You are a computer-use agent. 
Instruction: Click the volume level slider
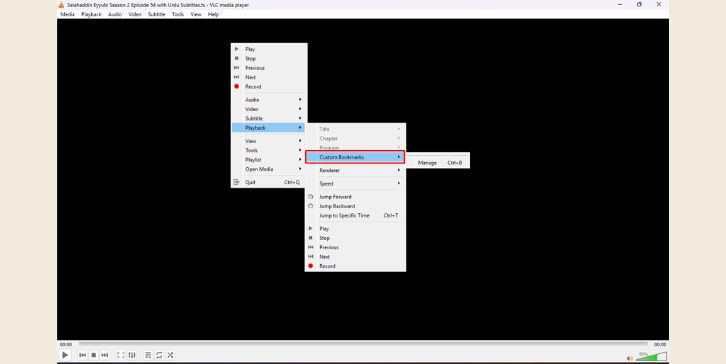point(651,357)
